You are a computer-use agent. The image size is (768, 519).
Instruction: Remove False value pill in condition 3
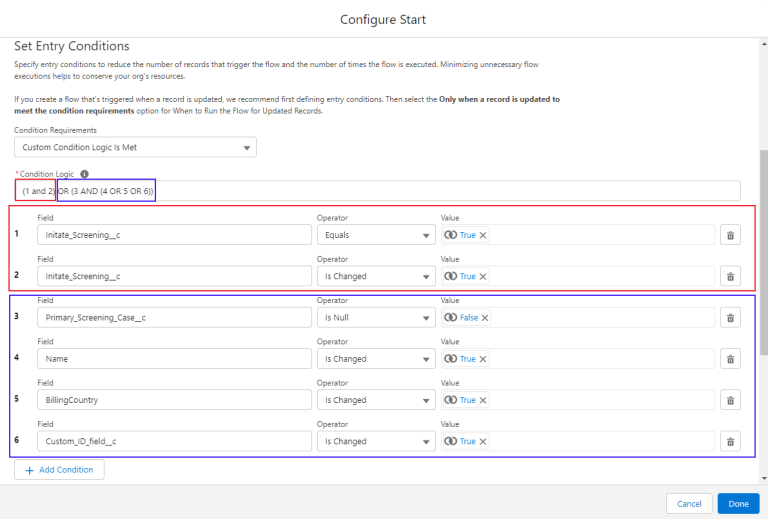pos(485,318)
